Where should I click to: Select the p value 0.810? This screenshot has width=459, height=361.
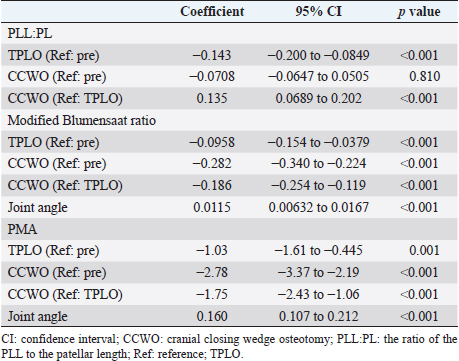425,77
